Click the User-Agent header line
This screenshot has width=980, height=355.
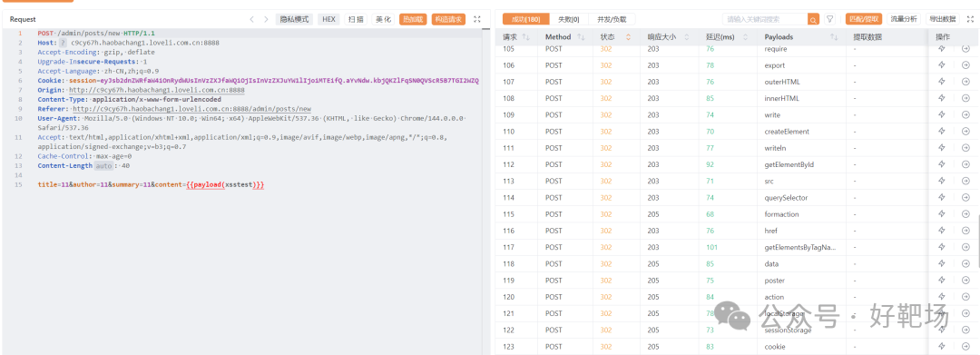pos(252,123)
